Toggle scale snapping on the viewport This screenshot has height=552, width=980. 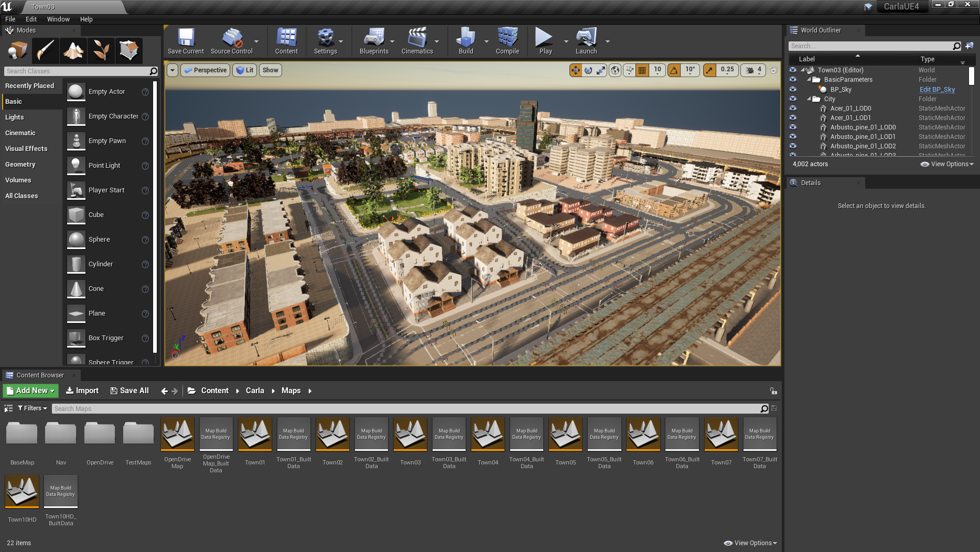click(x=709, y=70)
